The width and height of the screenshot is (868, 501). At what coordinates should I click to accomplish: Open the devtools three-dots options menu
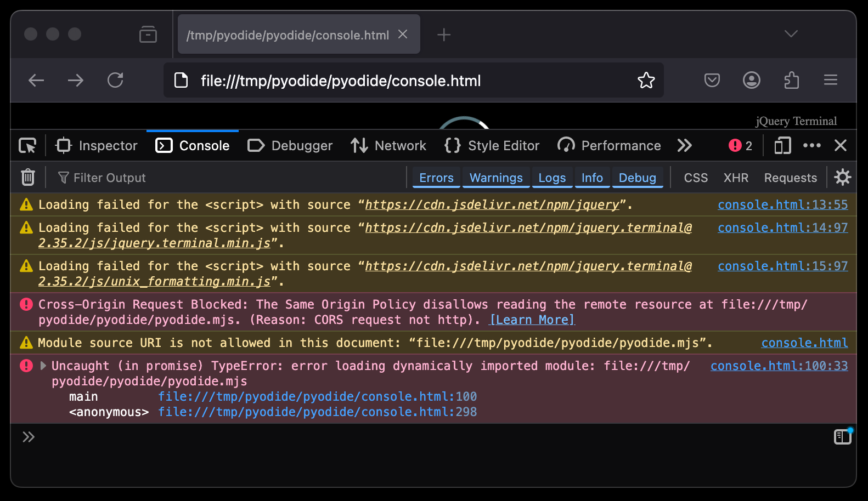(x=812, y=146)
